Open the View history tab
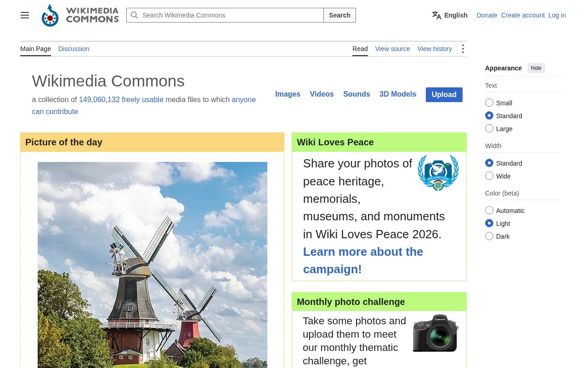The width and height of the screenshot is (588, 368). click(435, 49)
